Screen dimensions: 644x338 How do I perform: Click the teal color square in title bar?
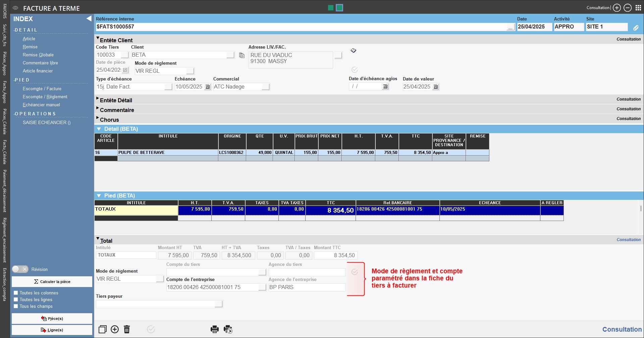coord(339,8)
